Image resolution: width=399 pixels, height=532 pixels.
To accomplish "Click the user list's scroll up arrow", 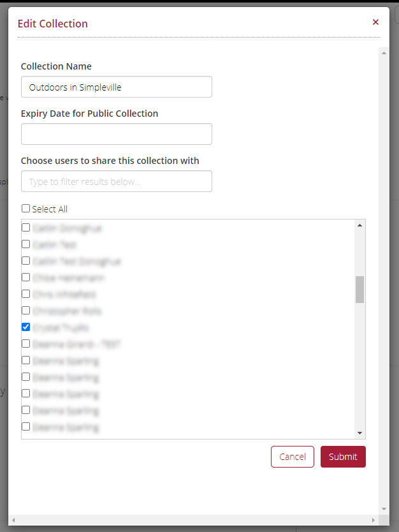I will click(x=359, y=225).
